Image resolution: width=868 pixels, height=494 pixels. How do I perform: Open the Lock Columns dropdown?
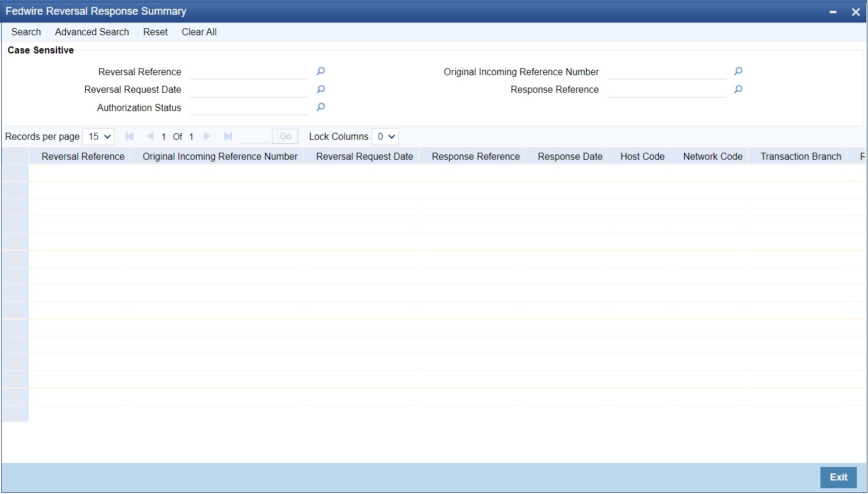(x=385, y=136)
